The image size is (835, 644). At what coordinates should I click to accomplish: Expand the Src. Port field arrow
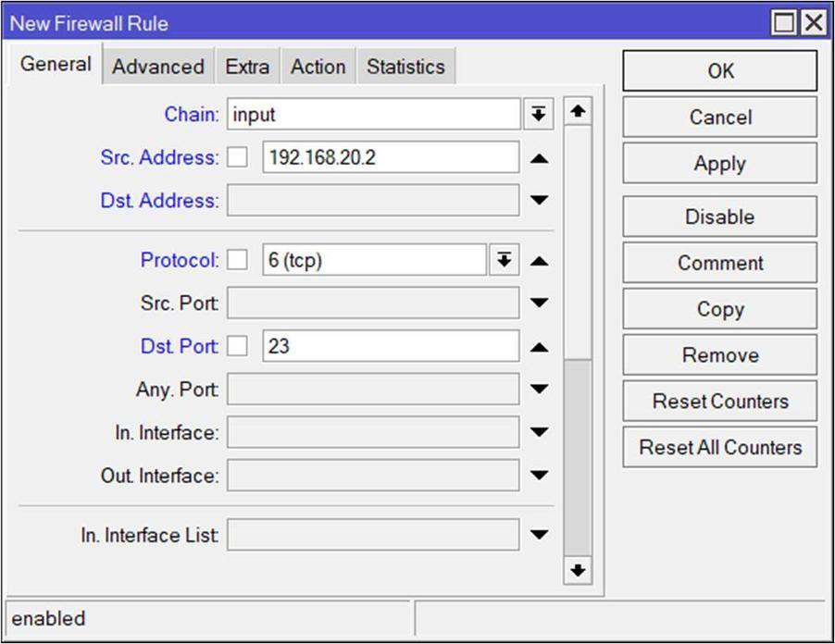click(539, 303)
